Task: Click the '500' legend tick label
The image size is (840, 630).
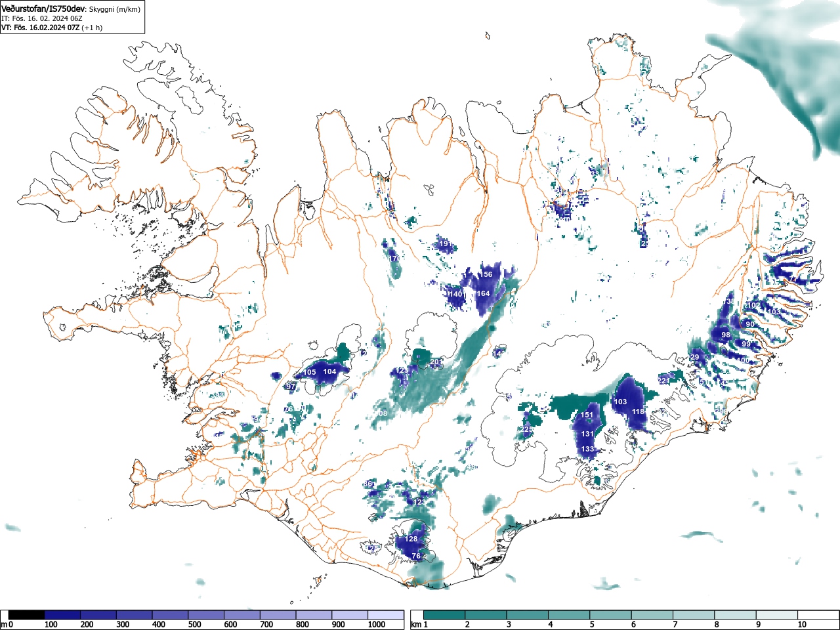Action: tap(194, 625)
